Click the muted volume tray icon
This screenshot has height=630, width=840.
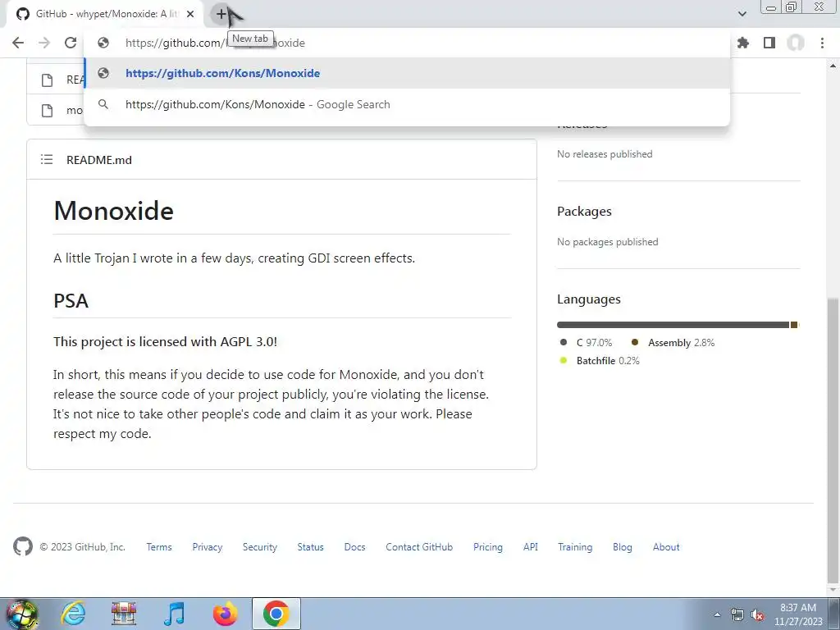(x=757, y=614)
